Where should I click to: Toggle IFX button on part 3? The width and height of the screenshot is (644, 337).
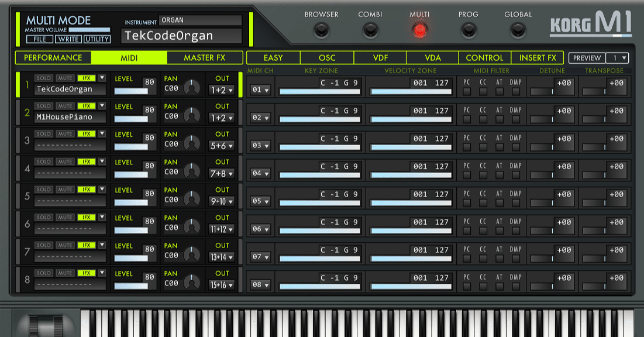(x=86, y=134)
